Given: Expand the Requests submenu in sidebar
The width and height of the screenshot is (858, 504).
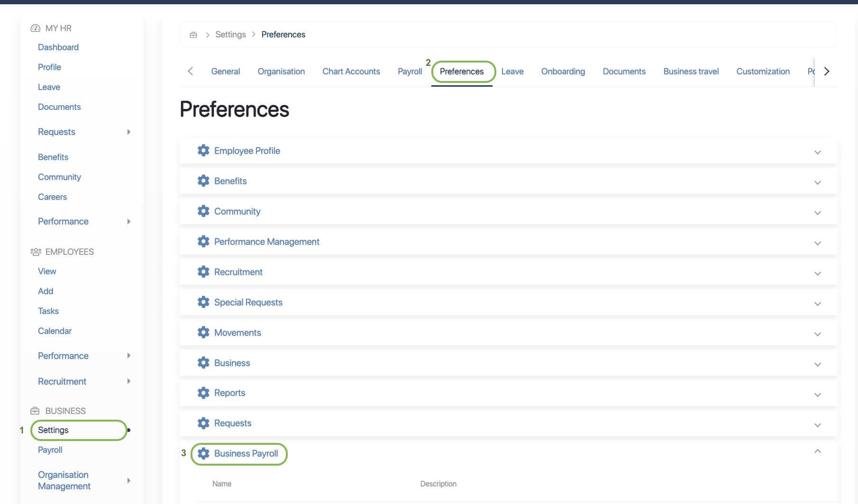Looking at the screenshot, I should pyautogui.click(x=128, y=132).
